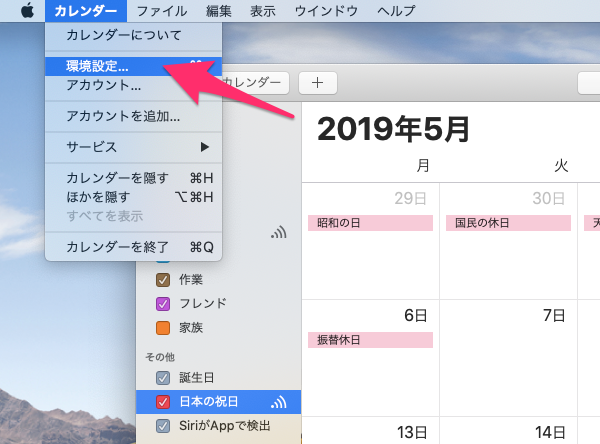Click the 2019年5月 month title

tap(393, 129)
